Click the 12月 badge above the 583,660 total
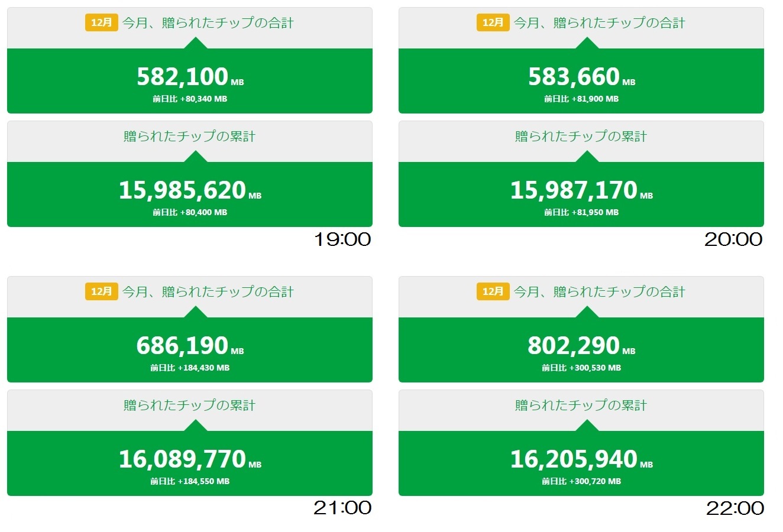 point(493,22)
